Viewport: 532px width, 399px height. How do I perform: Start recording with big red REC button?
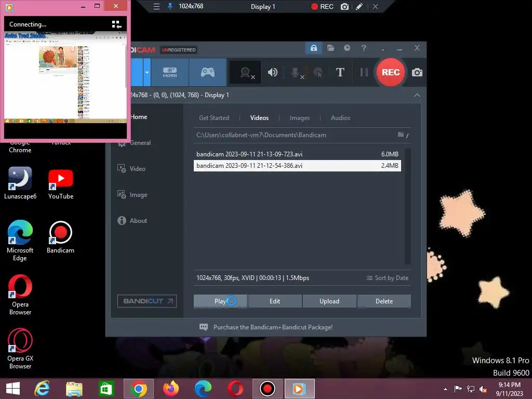[391, 72]
